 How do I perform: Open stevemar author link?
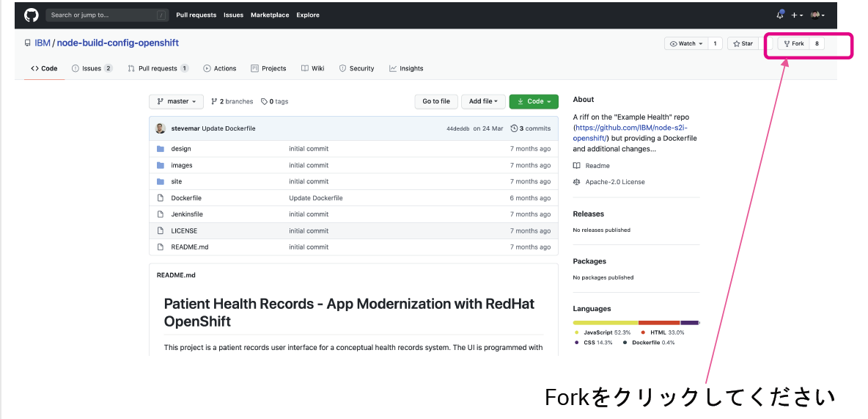tap(185, 128)
